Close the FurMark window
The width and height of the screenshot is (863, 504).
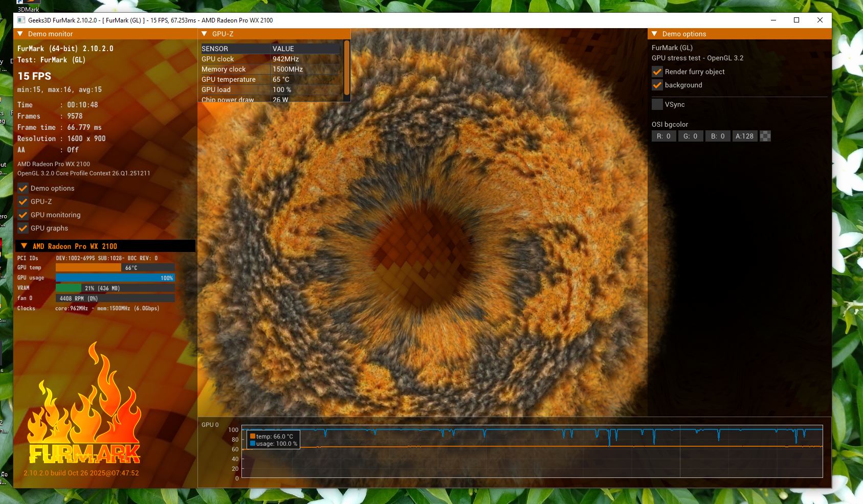[x=820, y=20]
